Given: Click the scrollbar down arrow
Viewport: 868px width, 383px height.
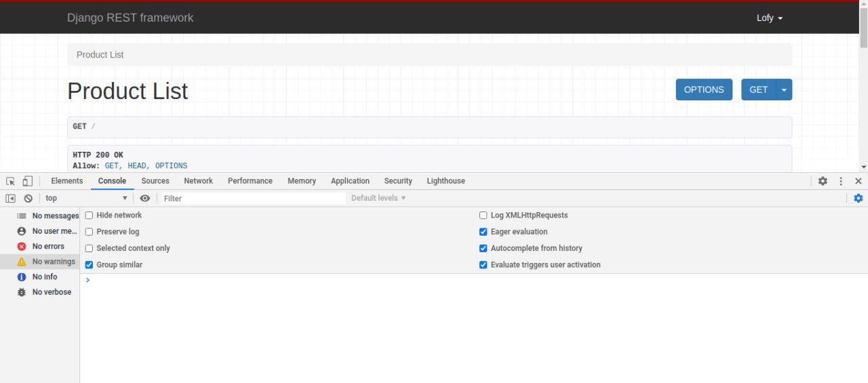Looking at the screenshot, I should click(x=863, y=167).
